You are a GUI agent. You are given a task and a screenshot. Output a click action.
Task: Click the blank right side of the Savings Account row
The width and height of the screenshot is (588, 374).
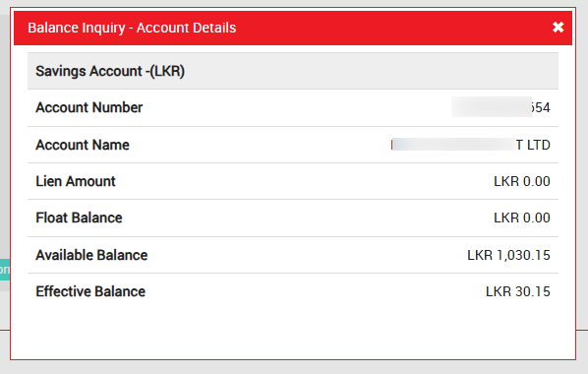pyautogui.click(x=372, y=71)
